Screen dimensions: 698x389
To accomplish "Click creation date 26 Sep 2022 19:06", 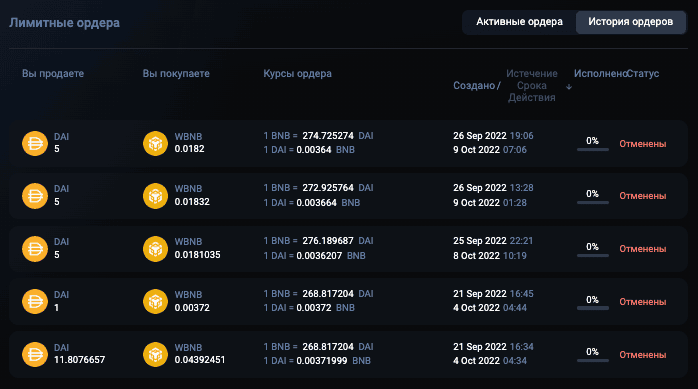I will click(x=493, y=136).
